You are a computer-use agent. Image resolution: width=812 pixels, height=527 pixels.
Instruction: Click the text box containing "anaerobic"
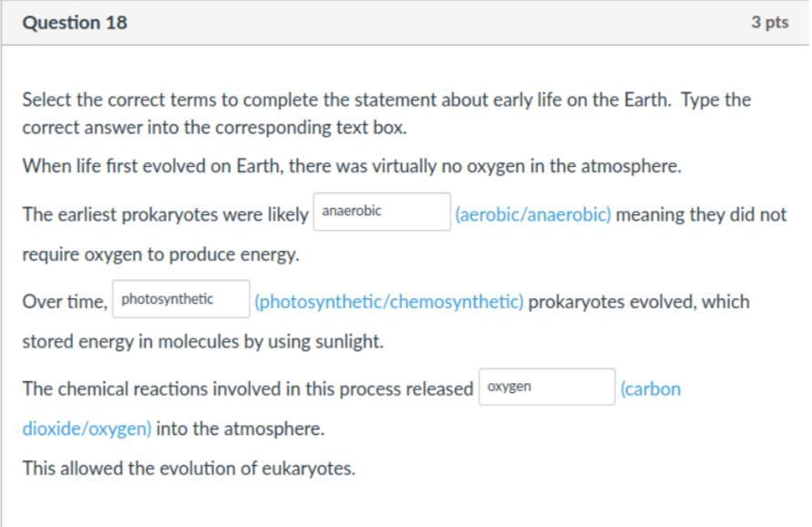tap(382, 212)
